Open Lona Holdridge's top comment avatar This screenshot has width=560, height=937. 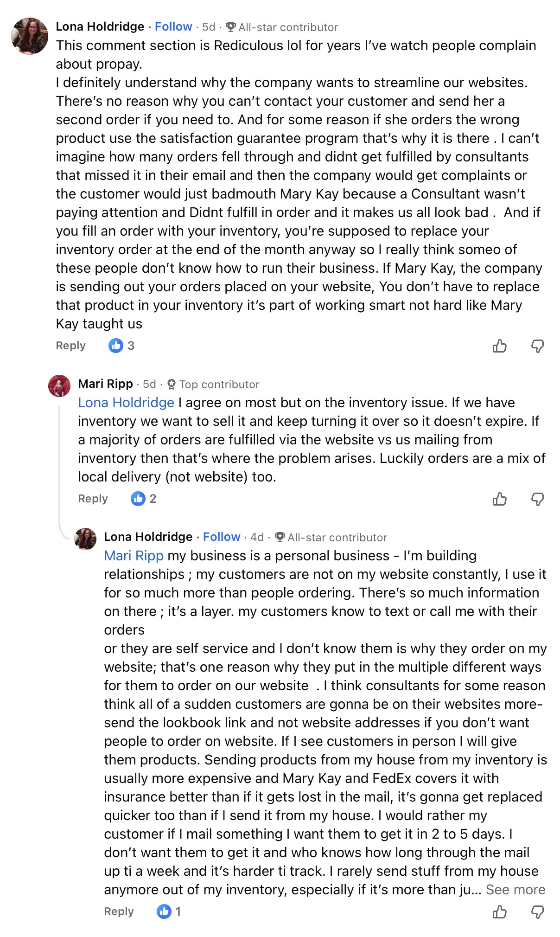tap(30, 36)
